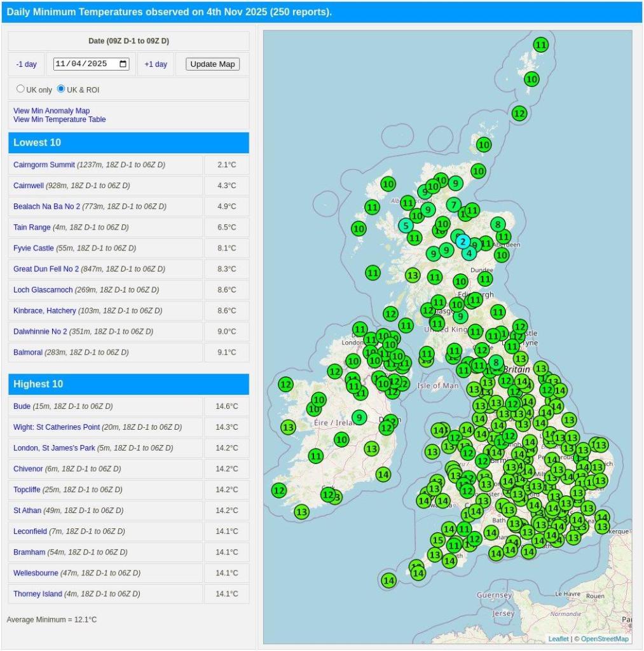Go back one day with -1 day

pos(27,64)
